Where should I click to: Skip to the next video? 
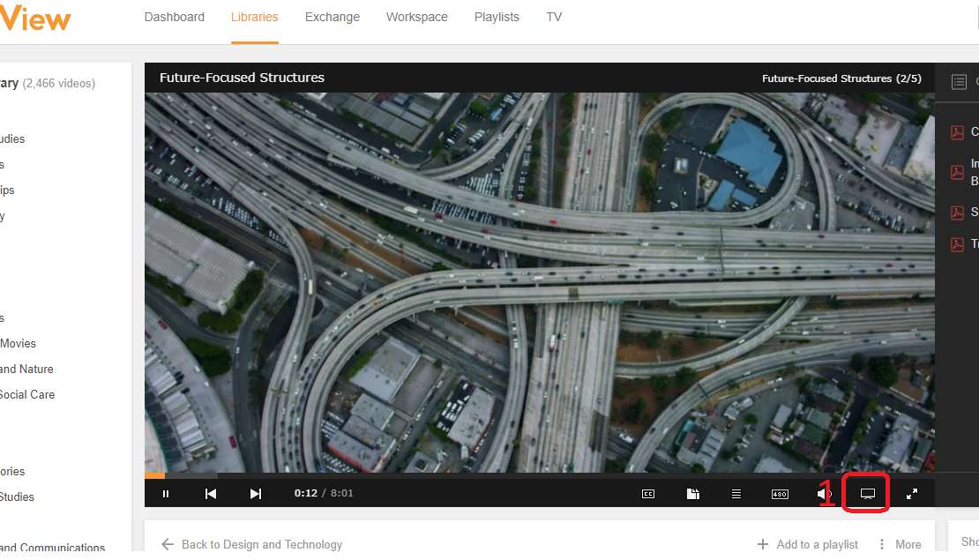[256, 494]
